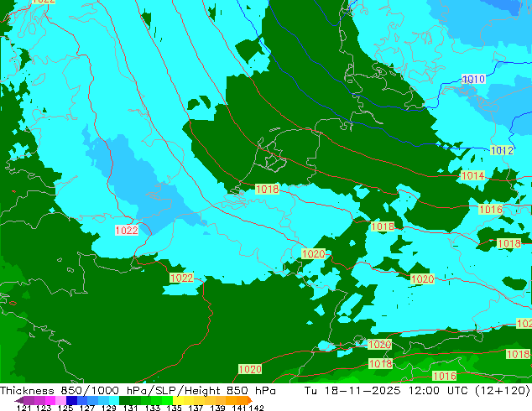Click the legend value 121
532x411 pixels.
(23, 408)
